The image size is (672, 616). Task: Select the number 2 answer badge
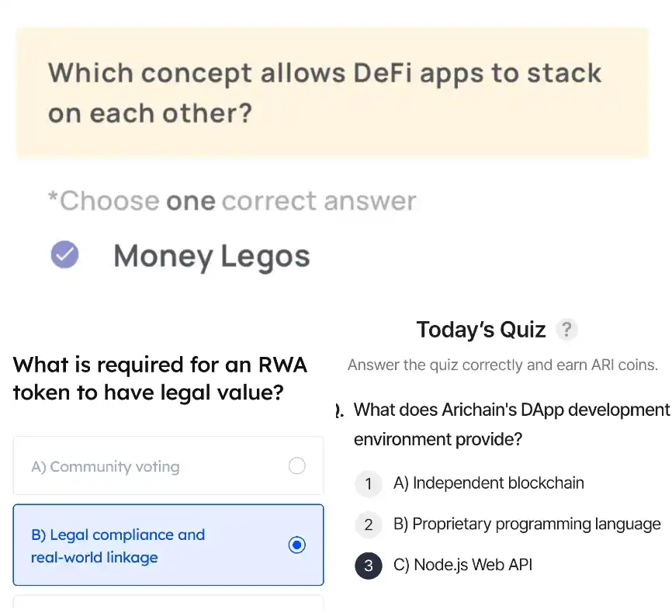tap(368, 524)
